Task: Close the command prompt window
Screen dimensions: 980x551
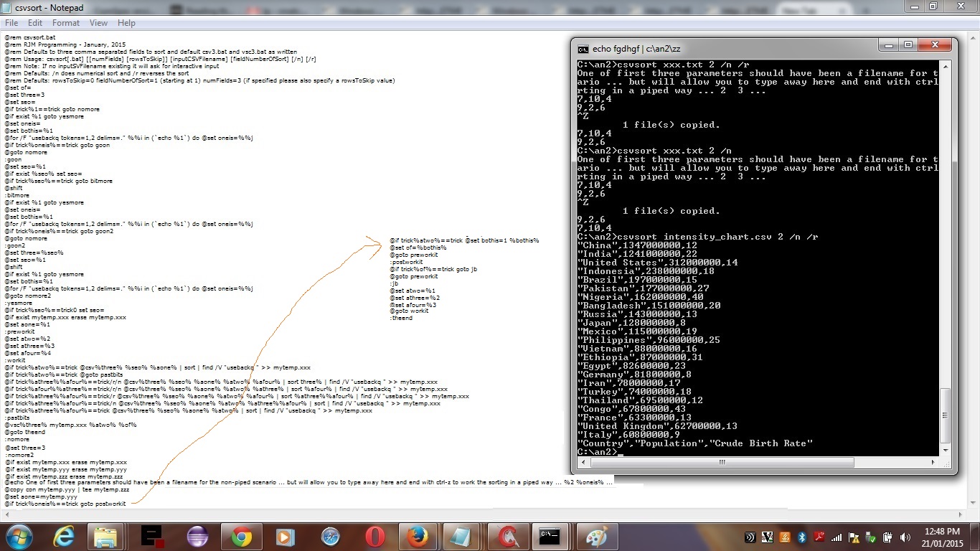Action: 934,44
